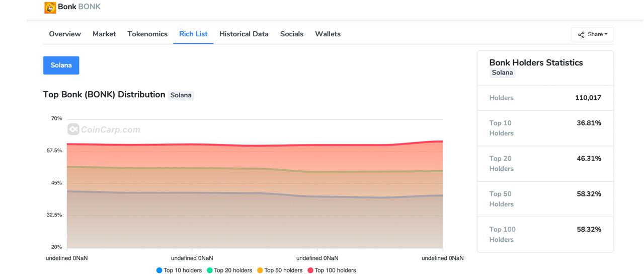Click the Top 10 Holders value 36.81%
The width and height of the screenshot is (644, 277).
pyautogui.click(x=589, y=123)
